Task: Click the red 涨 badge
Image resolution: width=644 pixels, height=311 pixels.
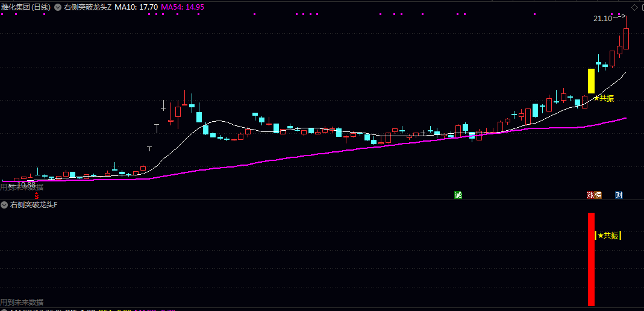Action: pyautogui.click(x=590, y=195)
